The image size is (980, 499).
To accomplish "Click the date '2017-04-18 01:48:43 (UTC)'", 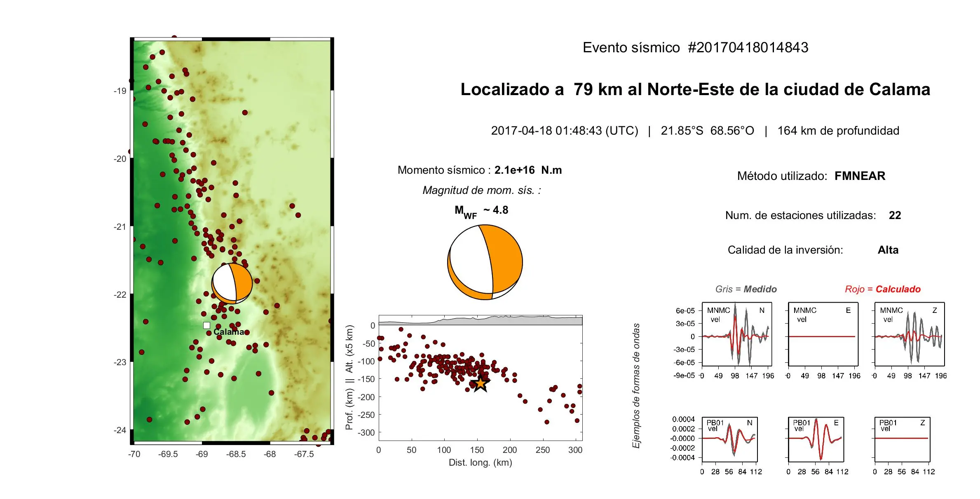I will [x=565, y=131].
